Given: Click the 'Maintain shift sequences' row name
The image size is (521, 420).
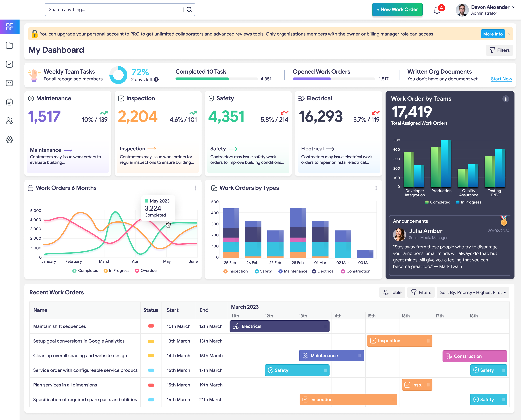Looking at the screenshot, I should pos(60,326).
